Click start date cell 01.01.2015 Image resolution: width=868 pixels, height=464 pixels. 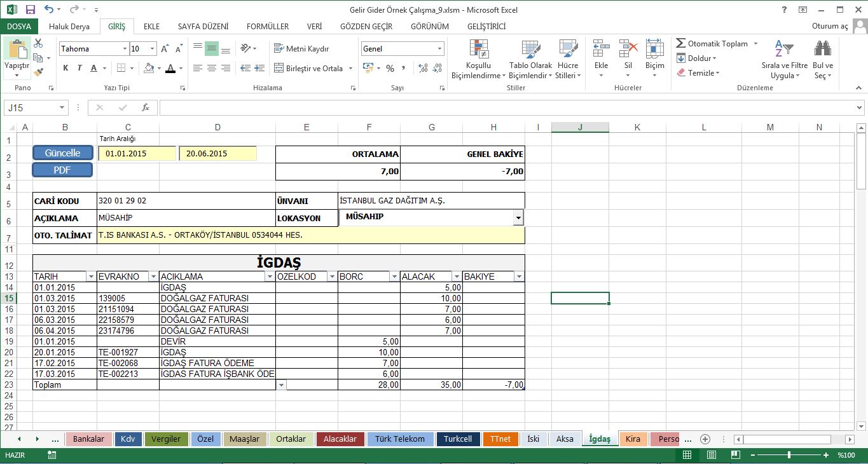point(137,153)
